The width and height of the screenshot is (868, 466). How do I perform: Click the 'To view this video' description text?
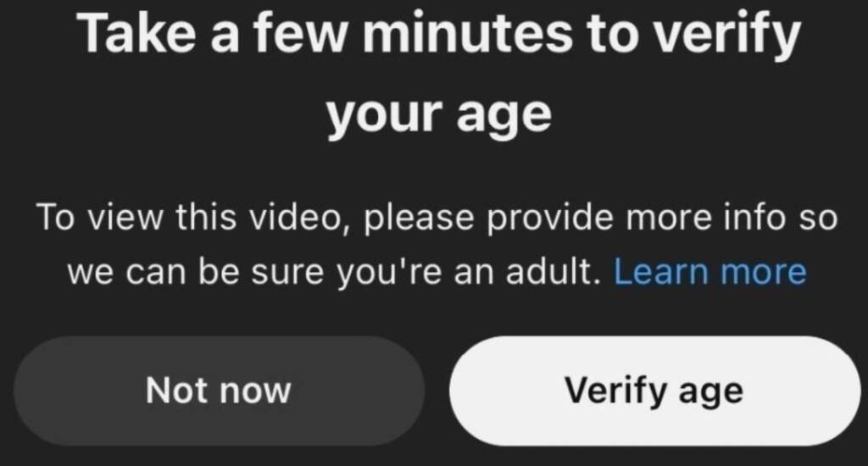coord(193,217)
